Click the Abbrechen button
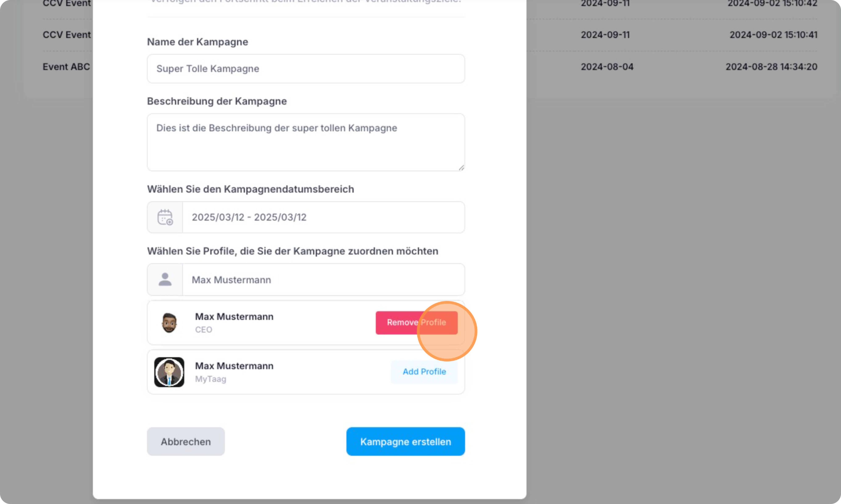This screenshot has height=504, width=841. pyautogui.click(x=186, y=441)
